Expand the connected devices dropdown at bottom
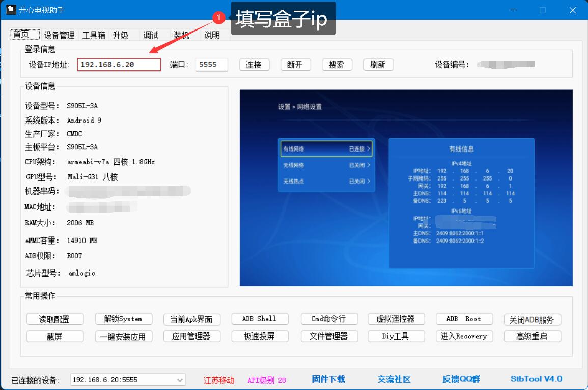588x390 pixels. [x=179, y=379]
